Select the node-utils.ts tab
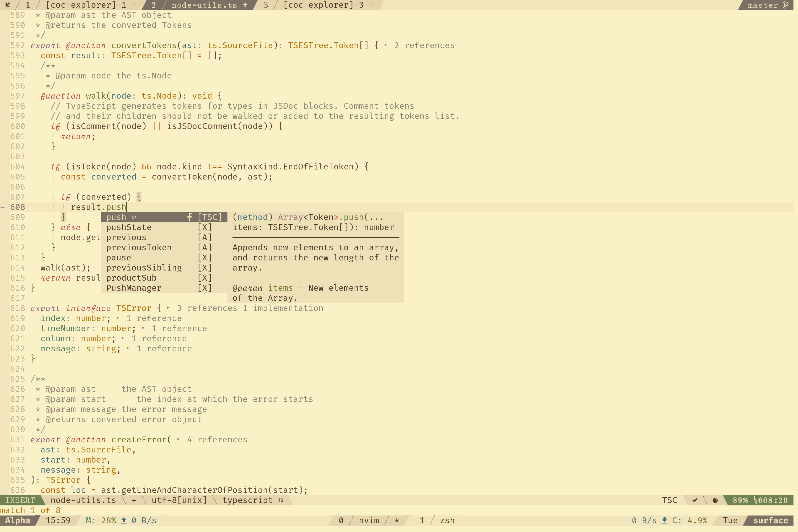The width and height of the screenshot is (798, 532). click(x=204, y=5)
